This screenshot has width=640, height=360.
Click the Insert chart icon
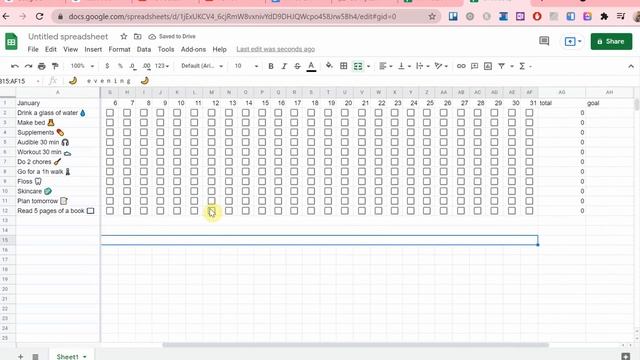(488, 66)
